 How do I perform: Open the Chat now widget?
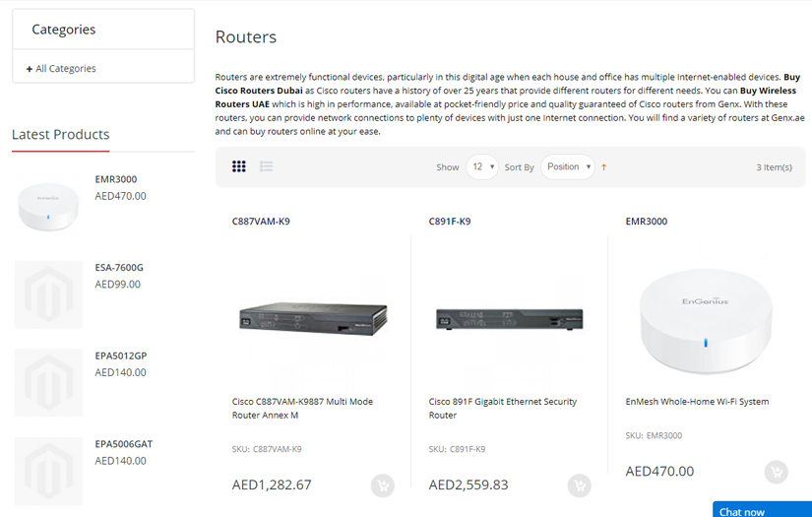[x=762, y=510]
